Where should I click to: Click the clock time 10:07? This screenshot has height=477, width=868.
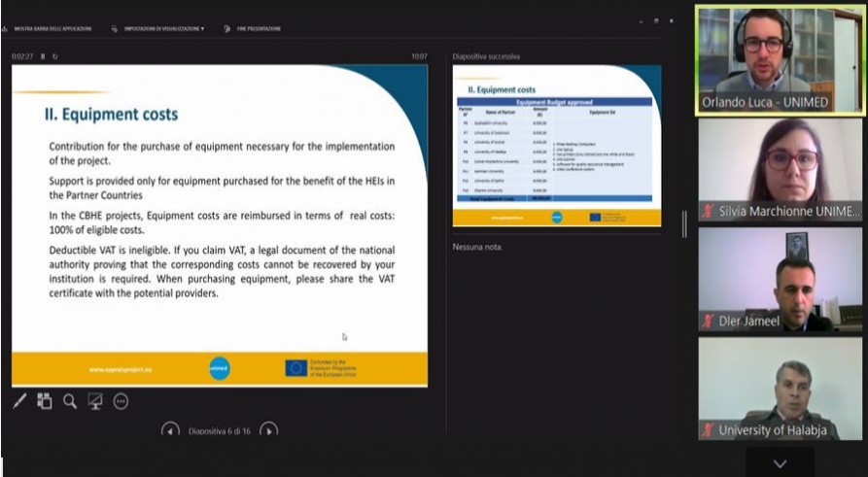419,56
